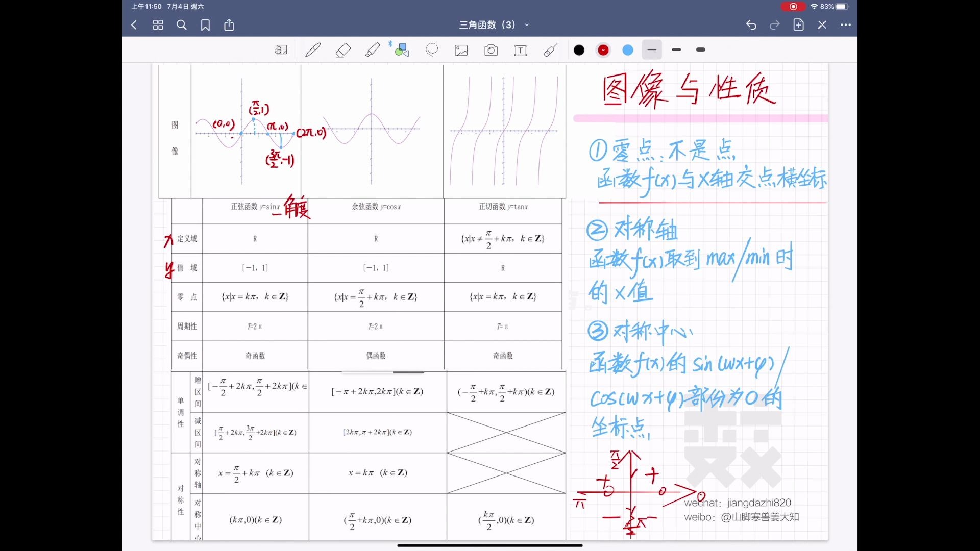The image size is (980, 551).
Task: Open the camera to take a photo
Action: click(491, 50)
